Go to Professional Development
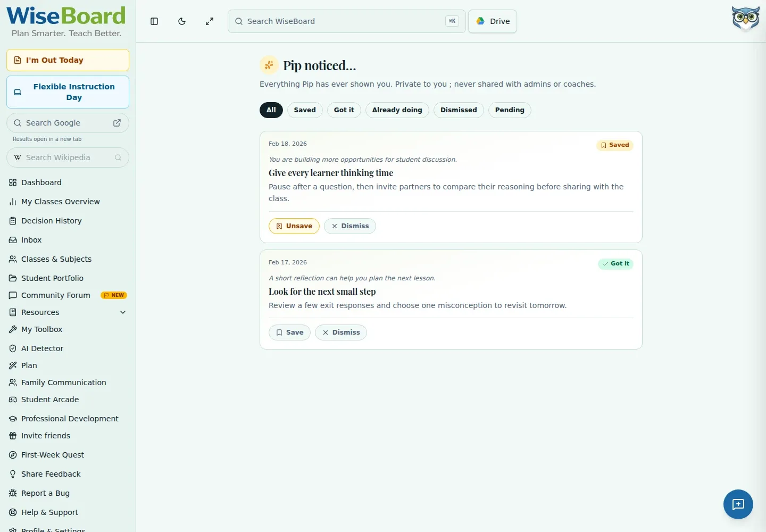 68,419
